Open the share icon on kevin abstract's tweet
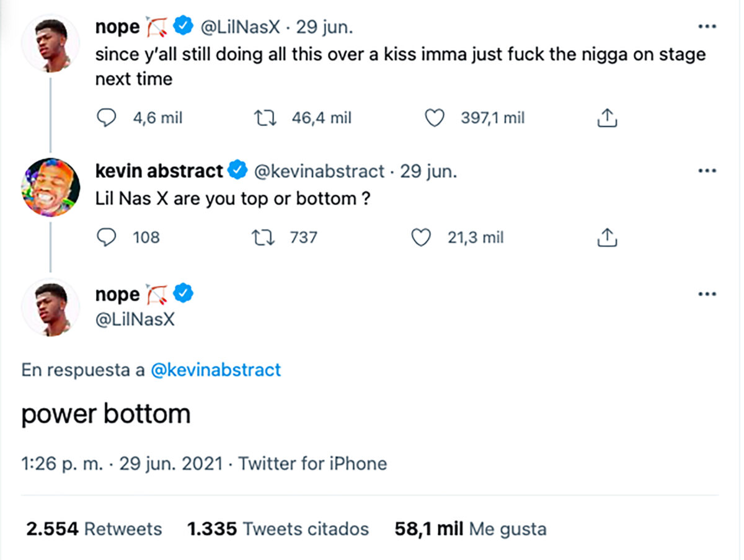The height and width of the screenshot is (560, 744). 606,237
